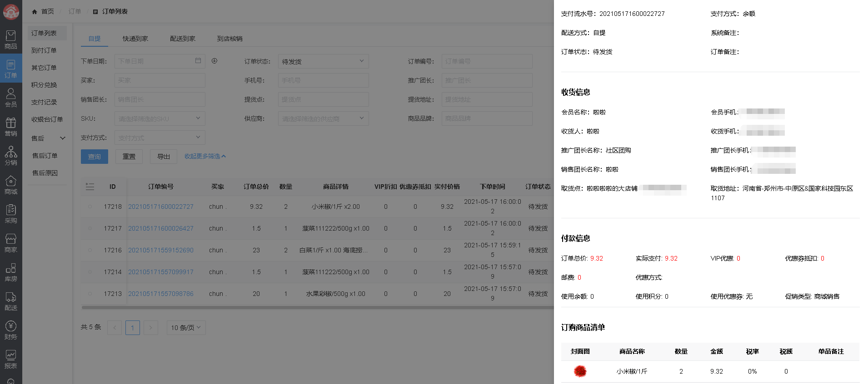Click the plus icon beside 下单日期
This screenshot has width=868, height=384.
pos(215,61)
